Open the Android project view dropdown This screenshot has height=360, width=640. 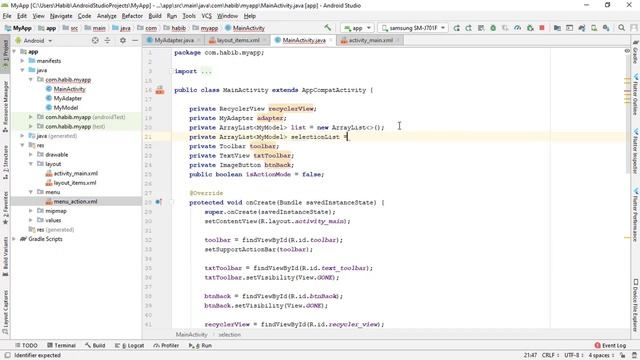pyautogui.click(x=34, y=40)
